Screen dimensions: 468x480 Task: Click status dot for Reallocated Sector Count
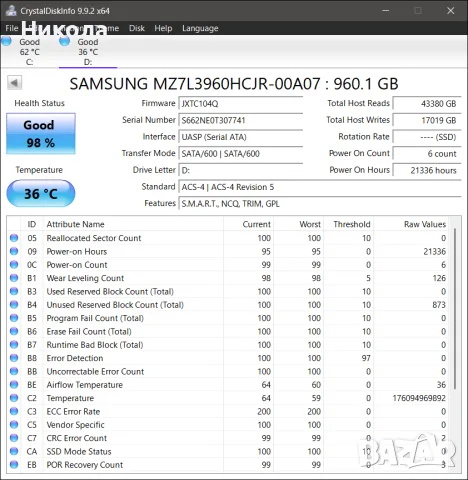14,238
